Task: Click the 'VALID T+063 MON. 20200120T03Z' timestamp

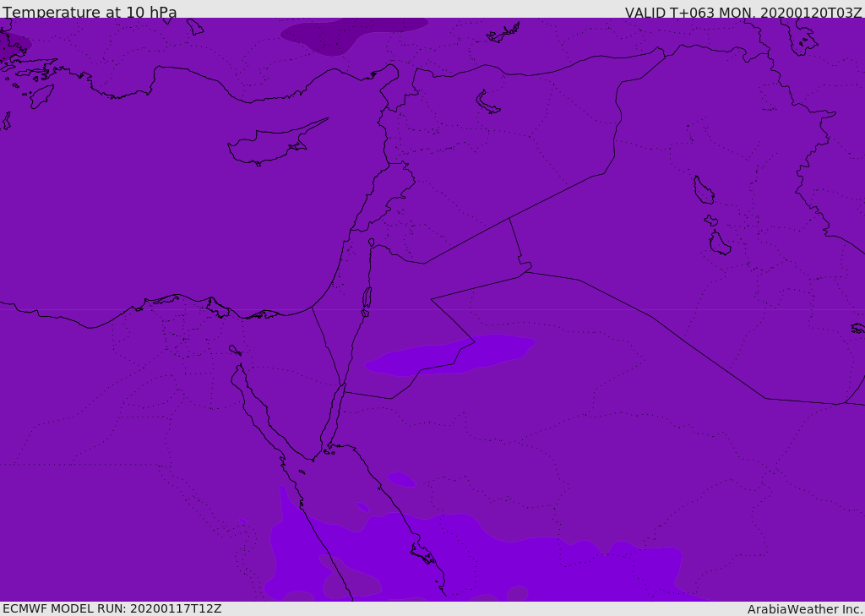Action: pyautogui.click(x=743, y=13)
